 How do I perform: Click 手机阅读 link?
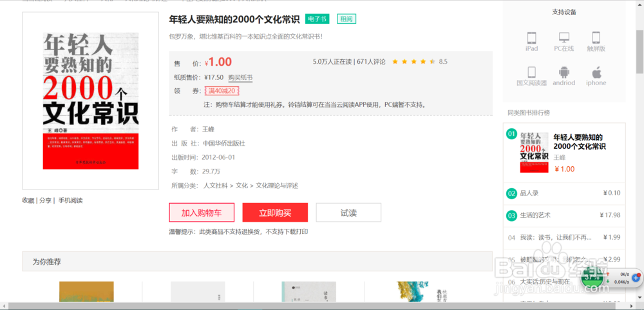click(x=70, y=200)
